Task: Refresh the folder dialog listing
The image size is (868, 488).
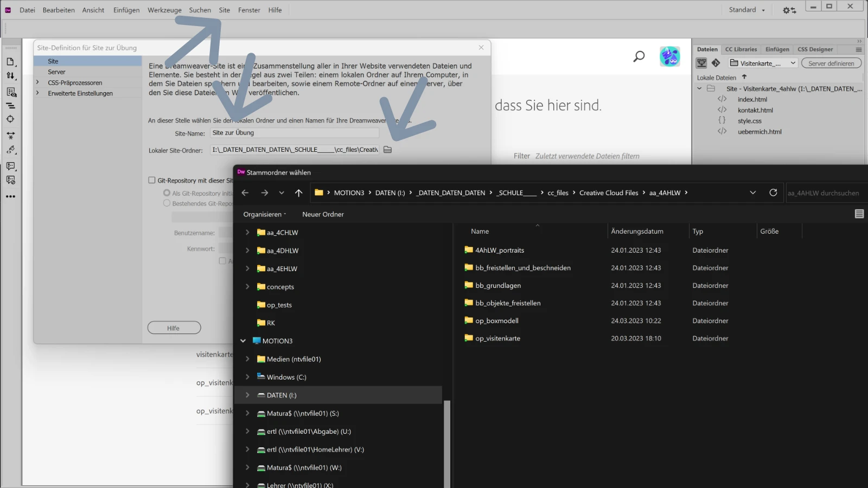Action: (x=773, y=192)
